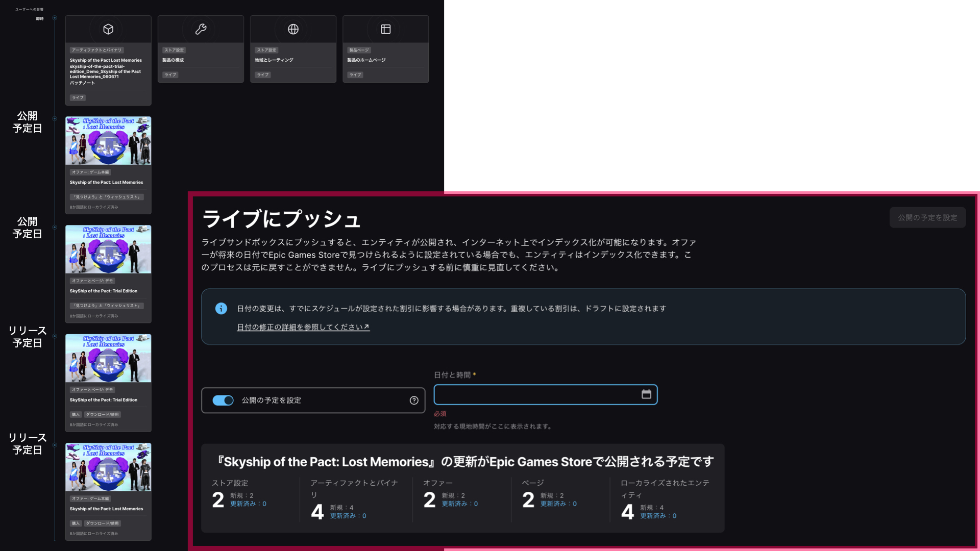The image size is (980, 551).
Task: Click the wrench icon on the product configuration card
Action: (201, 29)
